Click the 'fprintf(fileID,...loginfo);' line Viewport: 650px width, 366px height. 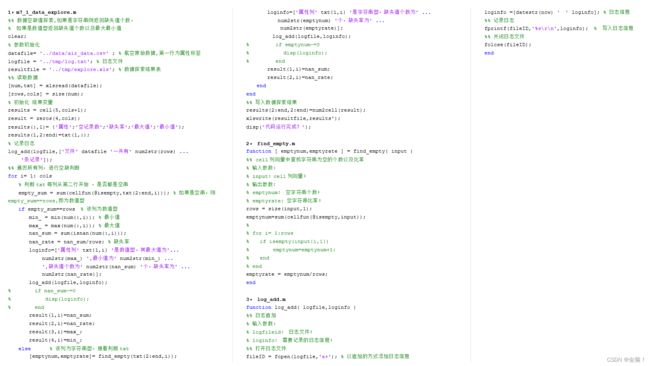coord(559,28)
